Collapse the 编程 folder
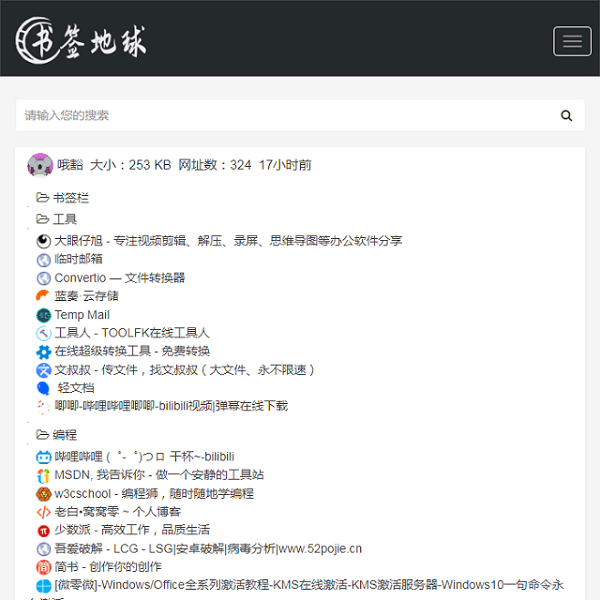This screenshot has width=600, height=600. pyautogui.click(x=56, y=435)
